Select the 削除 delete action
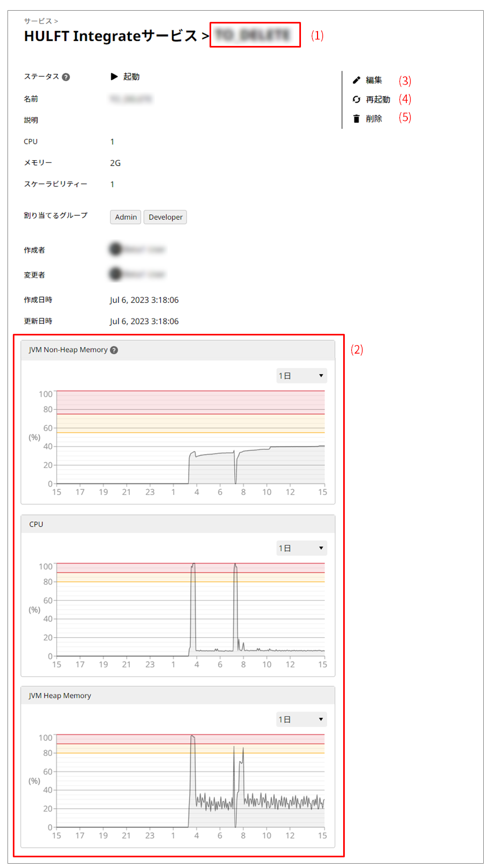Image resolution: width=495 pixels, height=868 pixels. pos(374,119)
